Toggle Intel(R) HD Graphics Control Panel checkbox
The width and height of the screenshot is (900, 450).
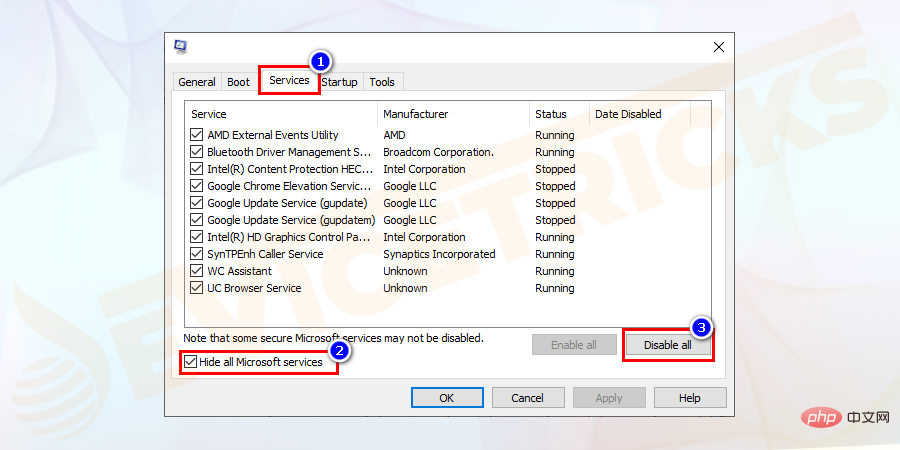[x=197, y=237]
